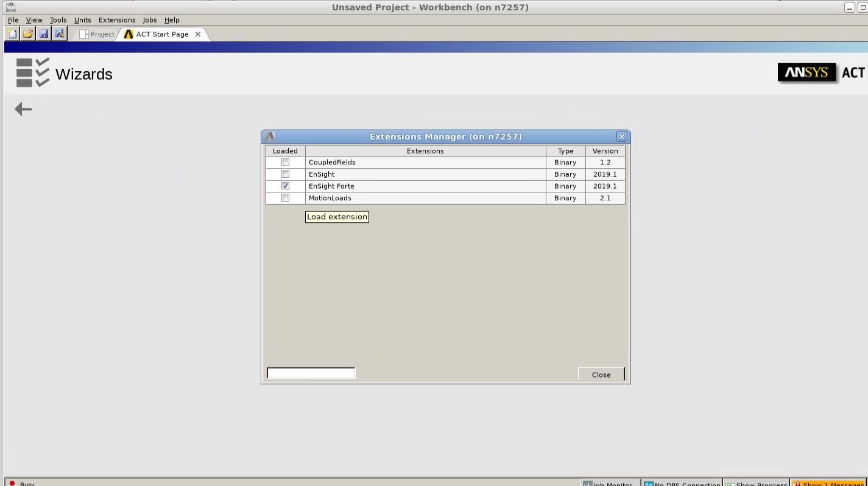Select the EnSight Forte extension name
868x486 pixels.
coord(331,186)
